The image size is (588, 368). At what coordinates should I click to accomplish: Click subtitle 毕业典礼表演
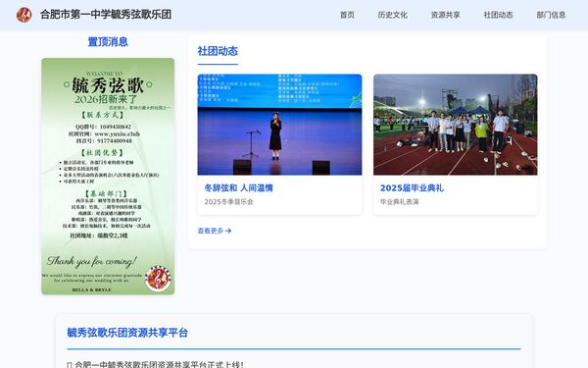click(400, 201)
